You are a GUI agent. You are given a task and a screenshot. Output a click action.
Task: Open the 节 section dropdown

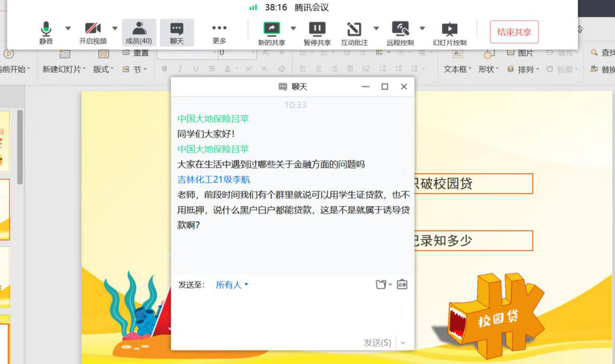point(134,69)
